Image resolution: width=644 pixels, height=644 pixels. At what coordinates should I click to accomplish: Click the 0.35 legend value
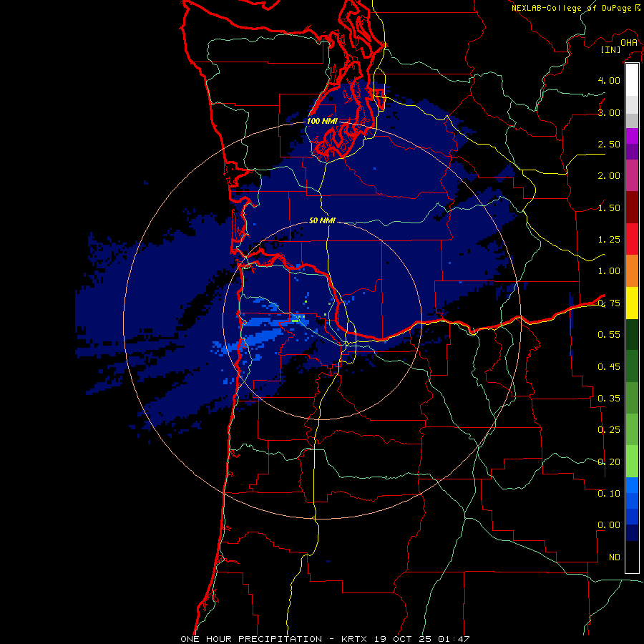(609, 399)
